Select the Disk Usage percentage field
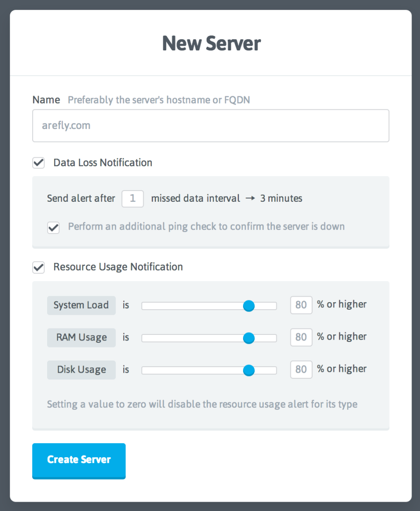This screenshot has height=511, width=420. 301,369
